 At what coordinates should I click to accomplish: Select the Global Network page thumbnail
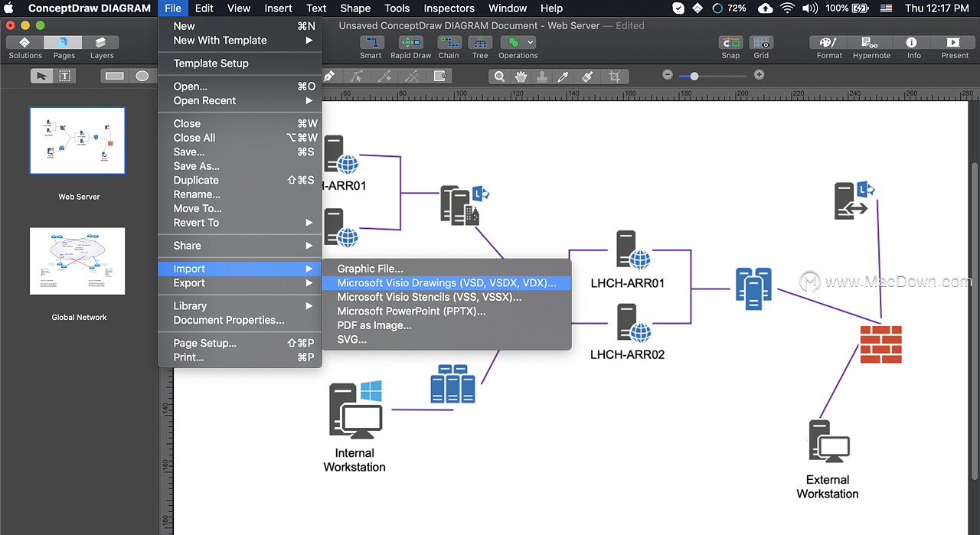77,261
